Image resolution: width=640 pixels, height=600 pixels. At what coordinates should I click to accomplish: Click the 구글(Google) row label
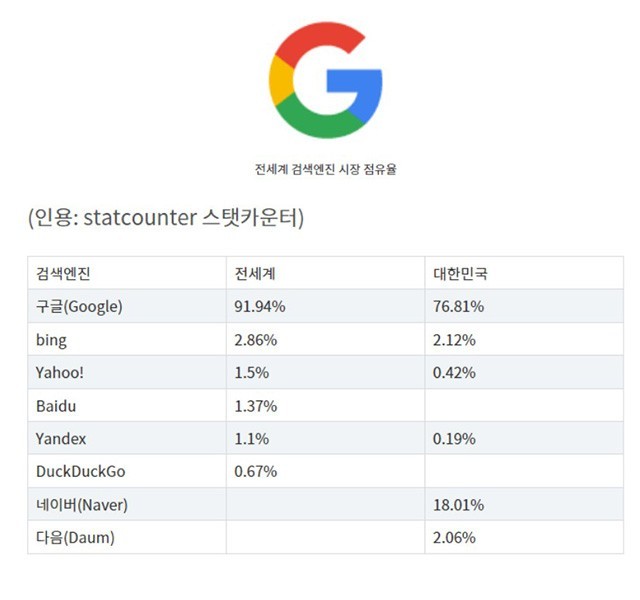[79, 306]
